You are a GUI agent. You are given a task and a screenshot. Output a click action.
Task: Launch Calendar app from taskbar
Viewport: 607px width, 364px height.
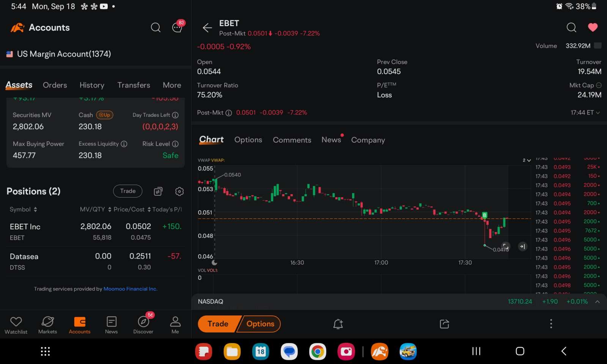point(261,351)
